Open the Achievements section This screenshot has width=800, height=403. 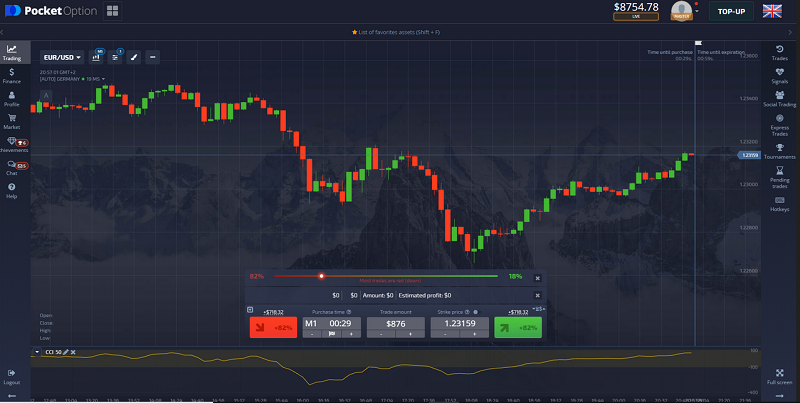point(14,145)
